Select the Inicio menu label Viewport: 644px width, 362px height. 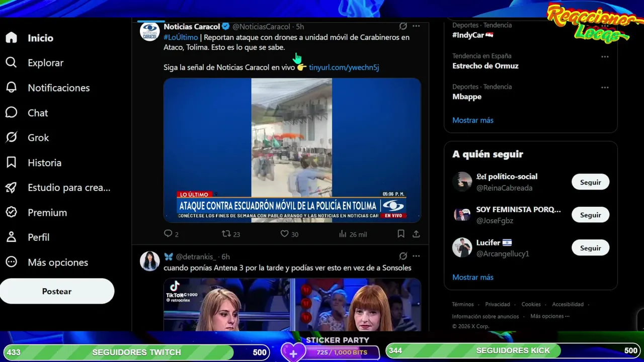[x=40, y=38]
